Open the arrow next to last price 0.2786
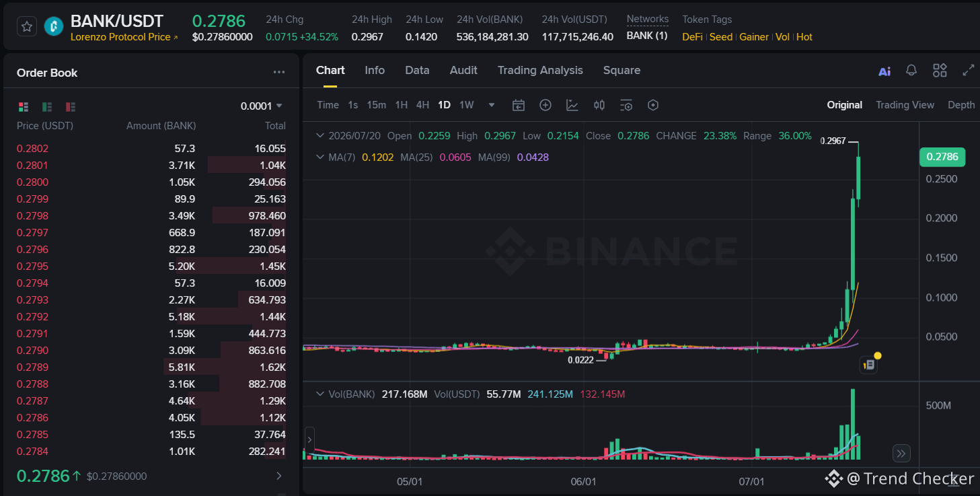This screenshot has height=496, width=980. tap(279, 476)
